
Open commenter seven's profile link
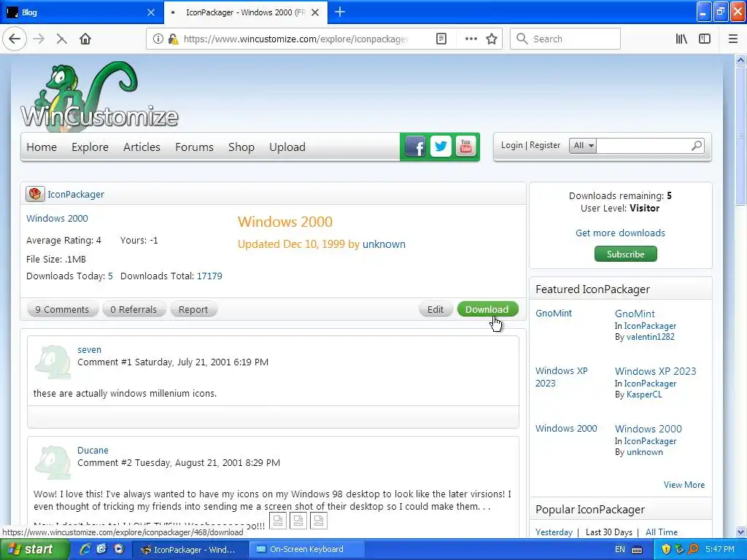89,349
